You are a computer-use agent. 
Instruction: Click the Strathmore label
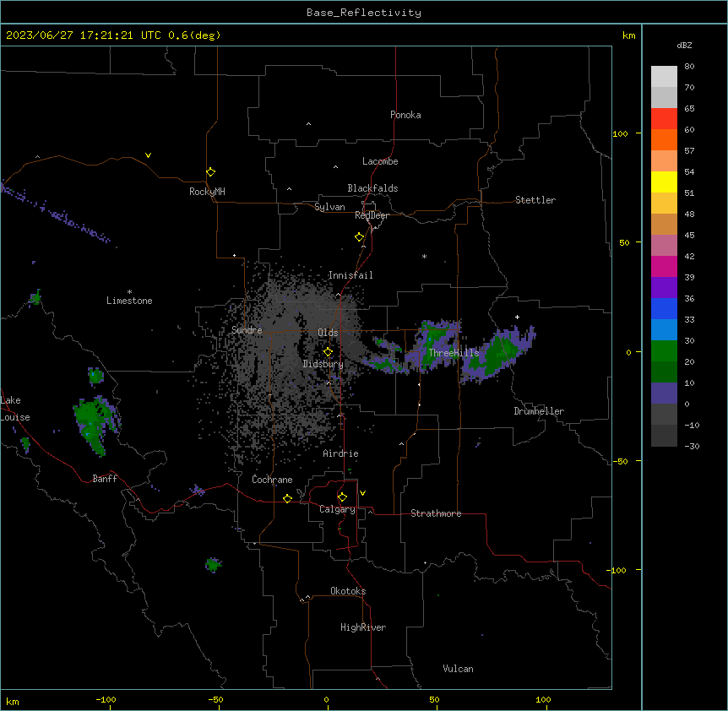tap(436, 513)
